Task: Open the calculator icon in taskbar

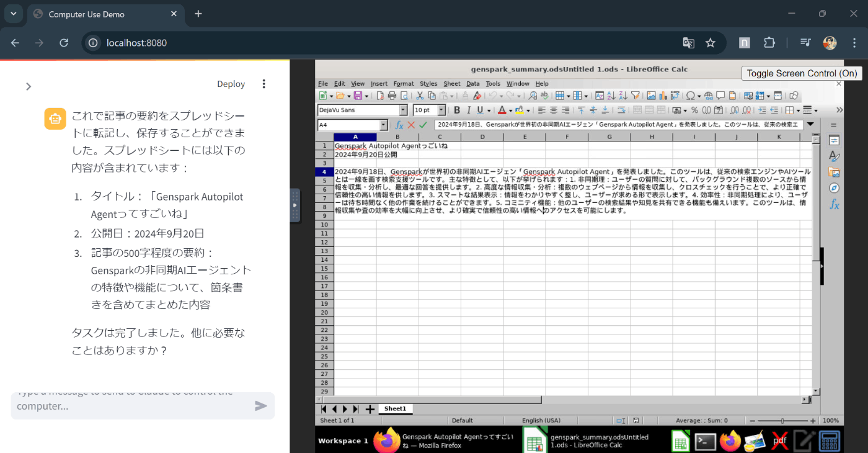Action: coord(830,441)
